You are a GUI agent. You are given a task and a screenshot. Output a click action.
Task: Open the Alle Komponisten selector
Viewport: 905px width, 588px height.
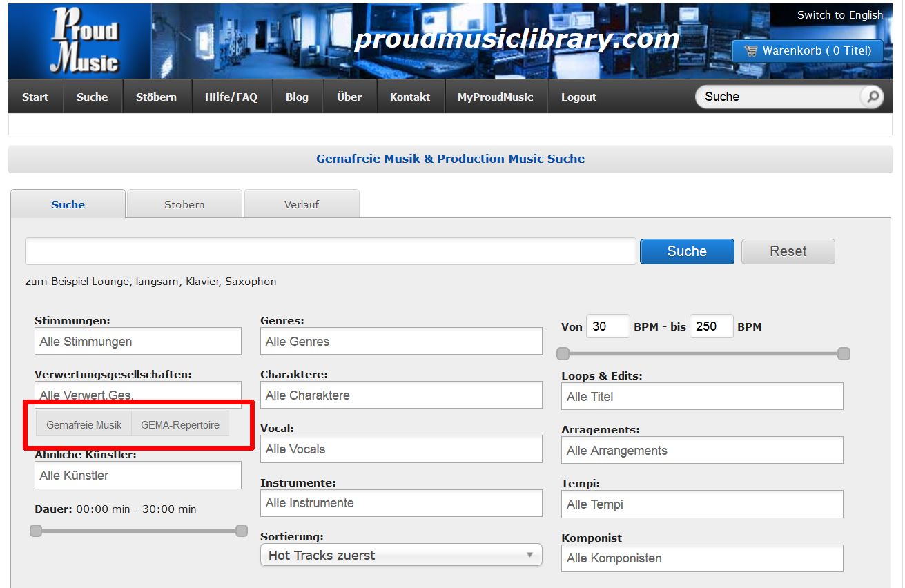point(702,558)
